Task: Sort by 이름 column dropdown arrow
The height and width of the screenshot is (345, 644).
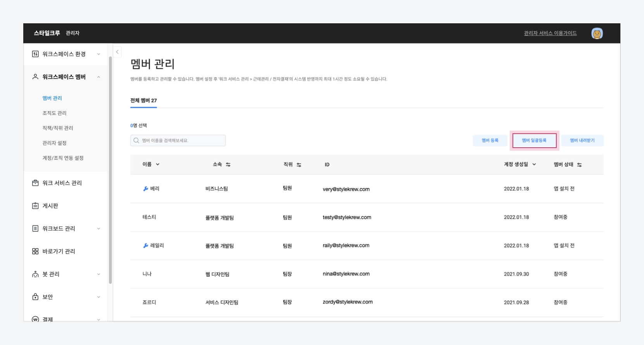Action: (x=158, y=164)
